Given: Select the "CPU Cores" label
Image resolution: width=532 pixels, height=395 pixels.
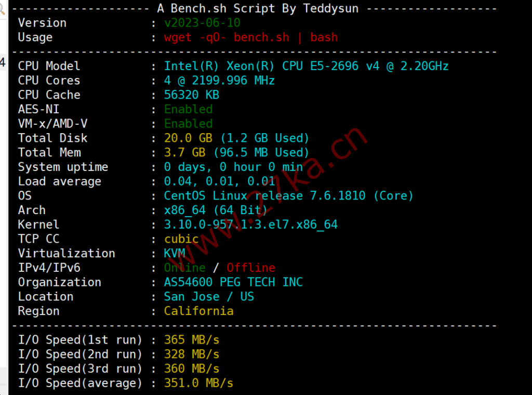Looking at the screenshot, I should coord(49,81).
